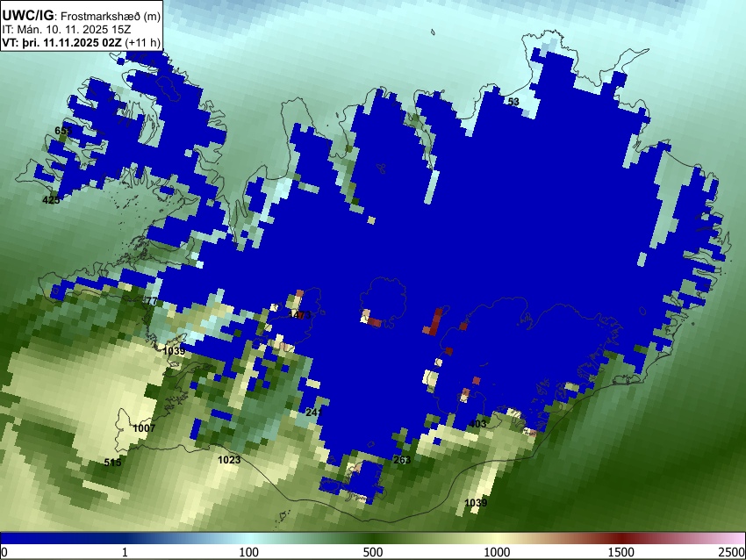Viewport: 746px width, 560px height.
Task: Click the 'UWC/IG: Frostmarkshæð (m)' title text
Action: [82, 16]
